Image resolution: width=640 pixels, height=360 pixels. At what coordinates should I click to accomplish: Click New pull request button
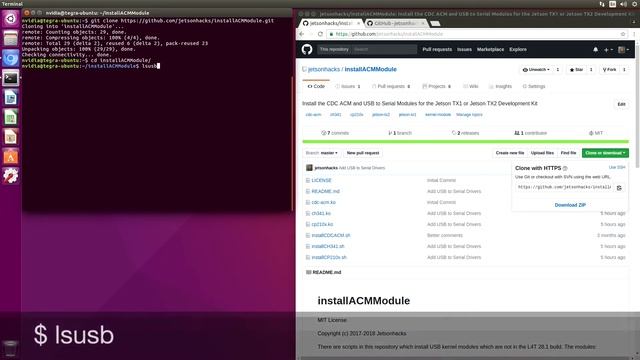(363, 153)
